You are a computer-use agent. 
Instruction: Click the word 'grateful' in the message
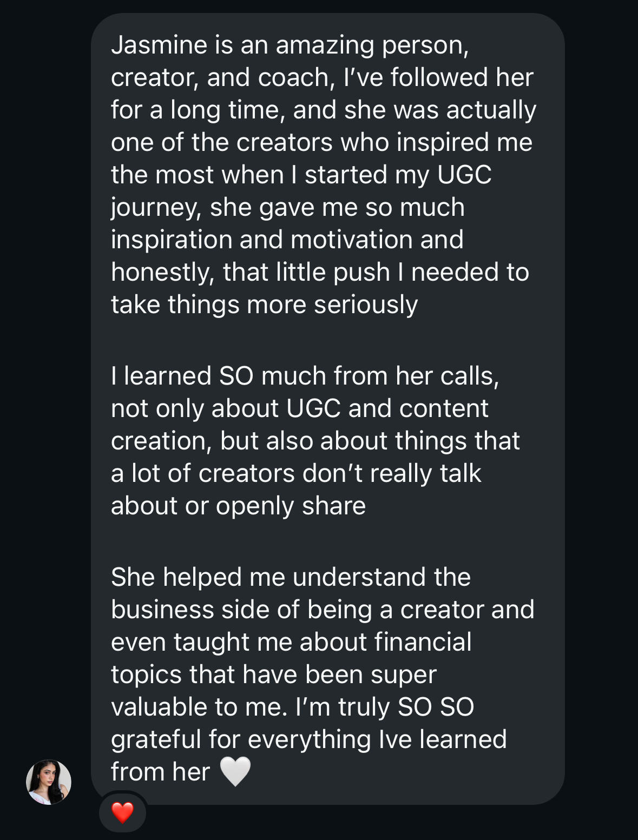[156, 739]
